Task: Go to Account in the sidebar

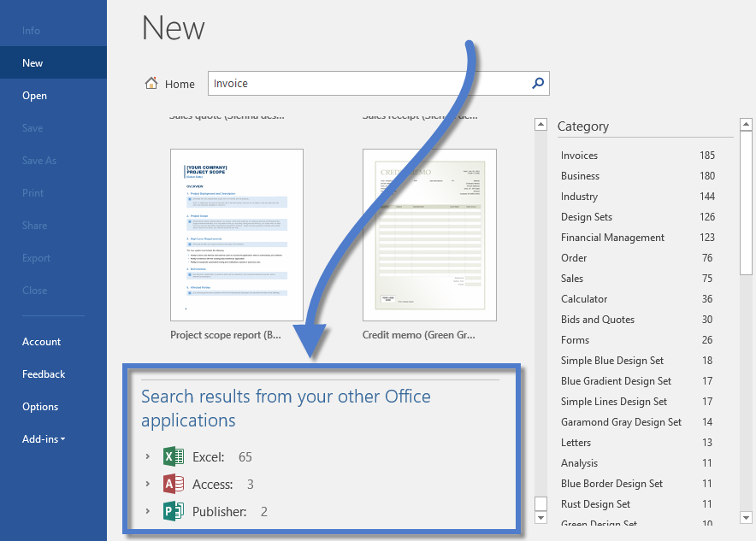Action: (x=41, y=342)
